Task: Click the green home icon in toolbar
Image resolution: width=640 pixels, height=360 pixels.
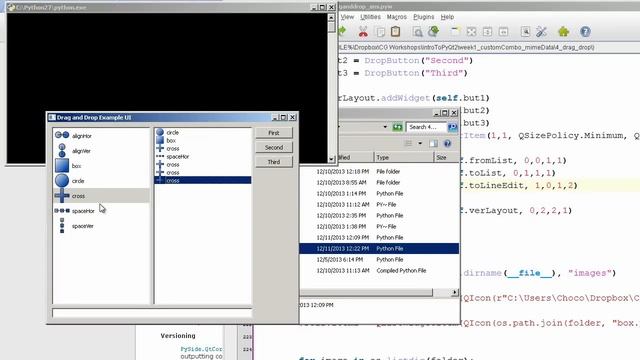Action: 564,31
